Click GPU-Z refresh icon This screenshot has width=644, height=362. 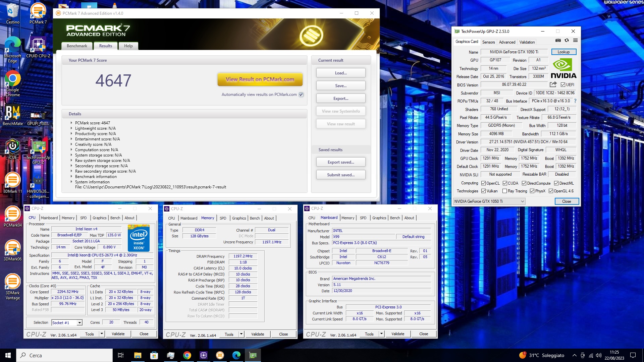pyautogui.click(x=567, y=40)
